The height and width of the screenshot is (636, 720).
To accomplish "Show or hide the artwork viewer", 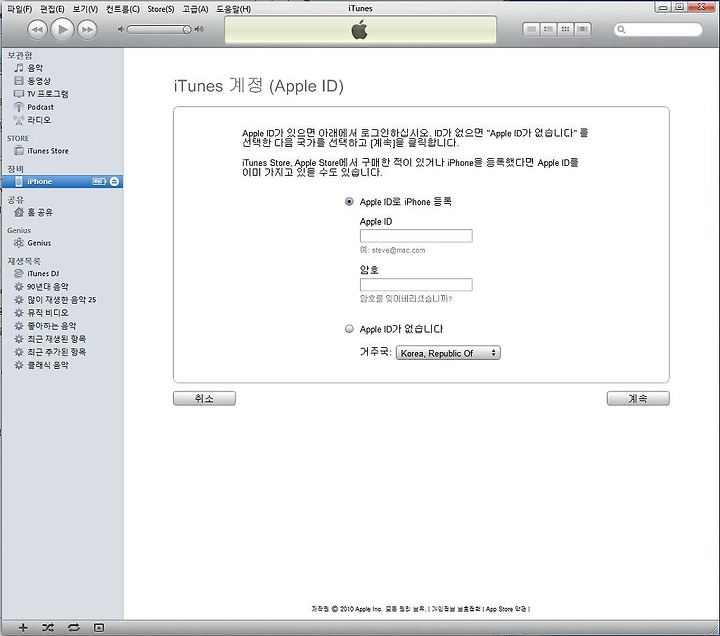I will 99,627.
